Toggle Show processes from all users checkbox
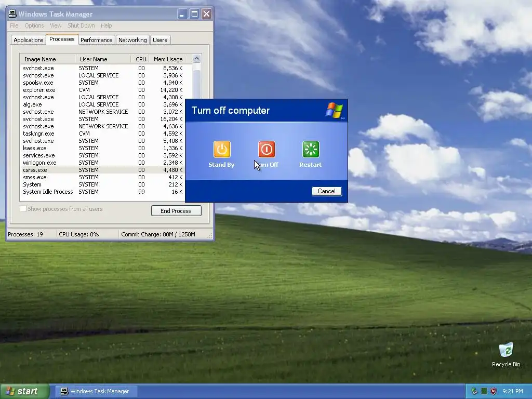 point(23,209)
